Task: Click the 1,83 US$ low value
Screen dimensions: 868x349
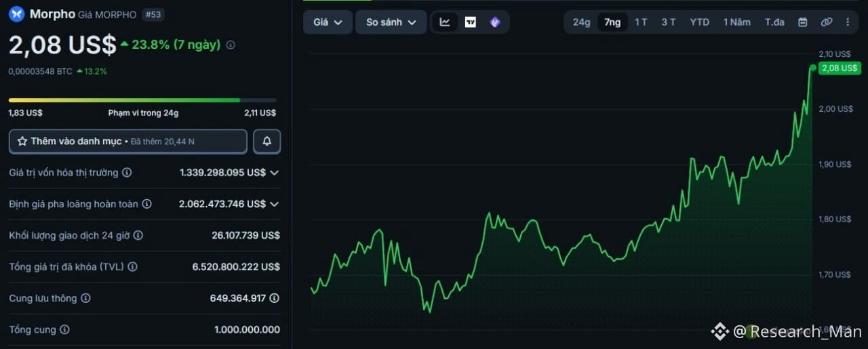Action: [x=25, y=113]
